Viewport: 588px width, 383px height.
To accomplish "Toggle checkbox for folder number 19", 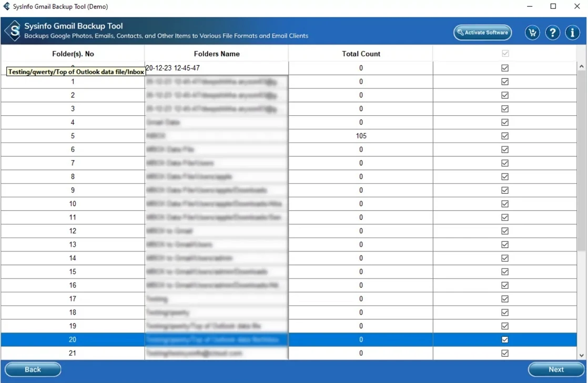I will (505, 326).
